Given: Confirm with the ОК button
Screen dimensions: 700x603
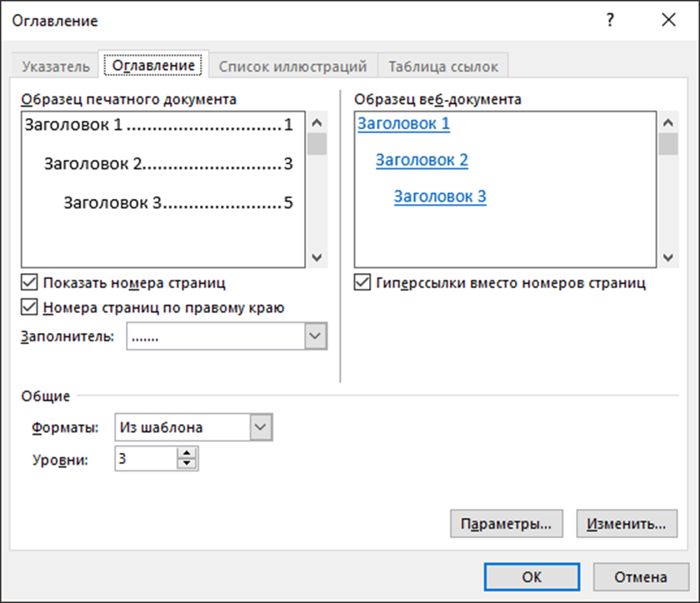Looking at the screenshot, I should (532, 577).
